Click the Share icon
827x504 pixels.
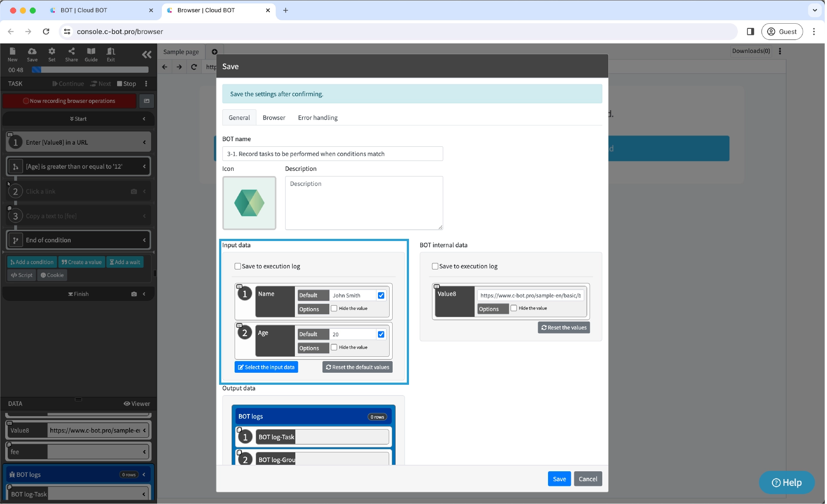[71, 54]
